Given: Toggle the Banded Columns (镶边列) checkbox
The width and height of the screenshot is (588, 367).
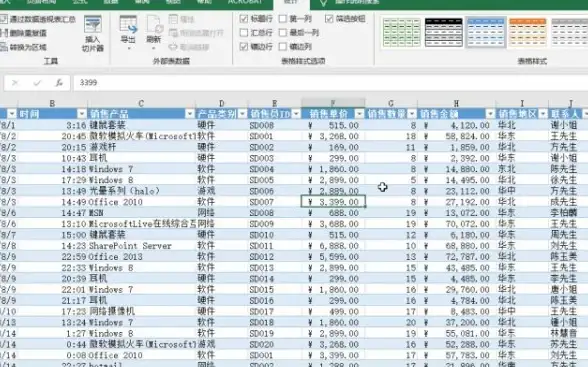Looking at the screenshot, I should click(x=283, y=46).
